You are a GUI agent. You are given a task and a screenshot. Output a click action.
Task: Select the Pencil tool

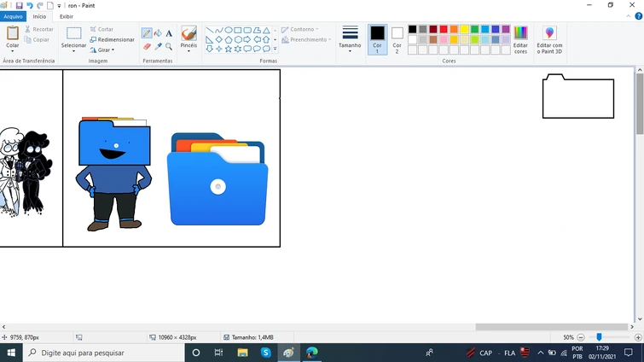point(147,33)
